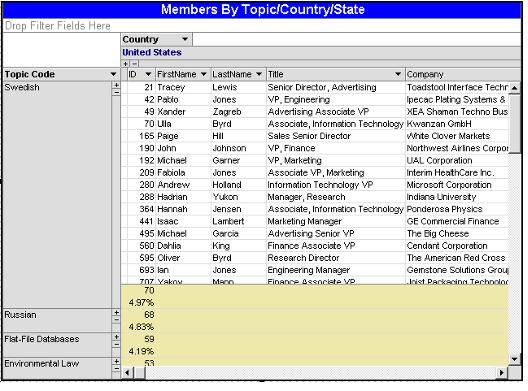Click the FirstName column header

pos(182,74)
